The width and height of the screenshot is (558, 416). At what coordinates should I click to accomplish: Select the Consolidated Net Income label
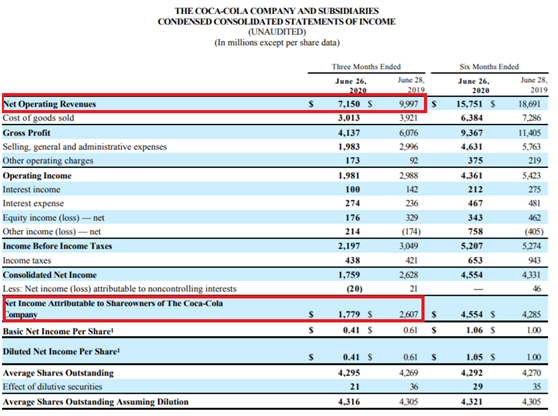(x=50, y=275)
